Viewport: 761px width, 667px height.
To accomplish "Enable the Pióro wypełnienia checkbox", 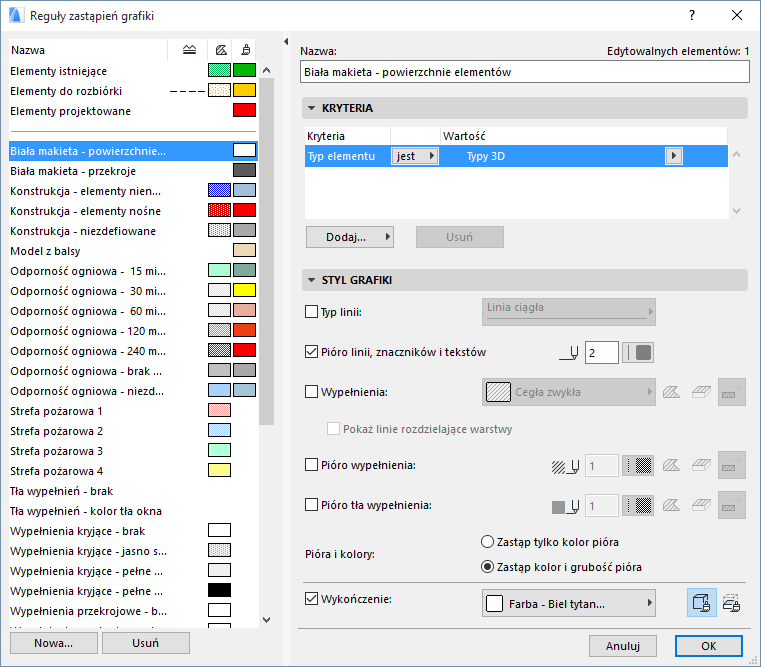I will [311, 465].
